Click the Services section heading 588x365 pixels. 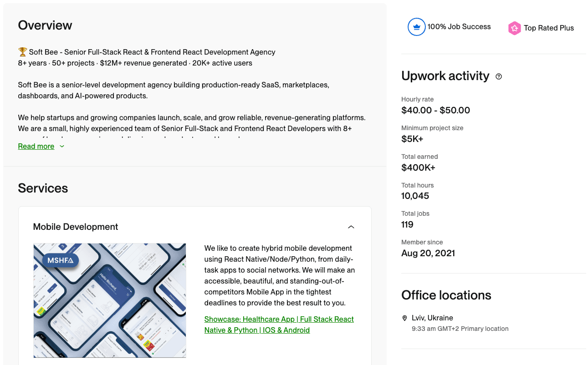pyautogui.click(x=43, y=188)
